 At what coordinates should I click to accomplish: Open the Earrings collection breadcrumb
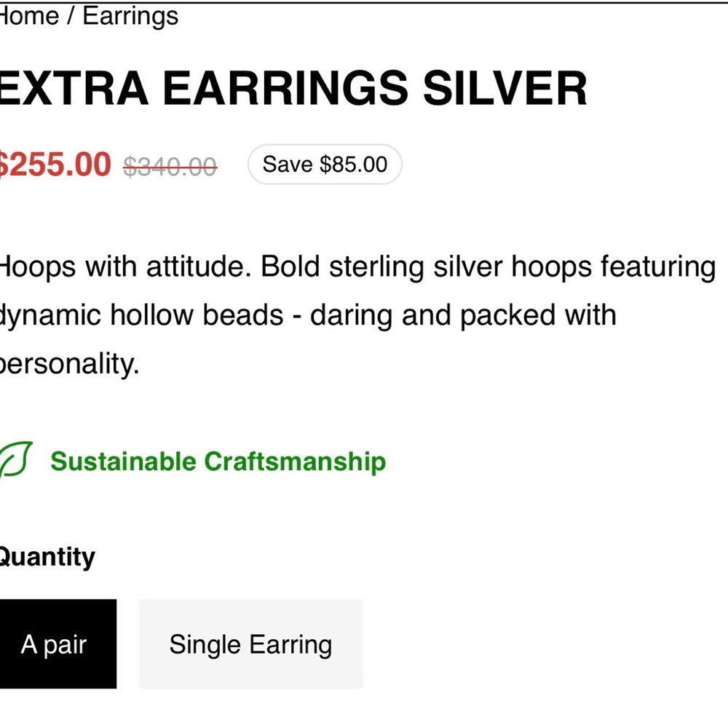131,15
